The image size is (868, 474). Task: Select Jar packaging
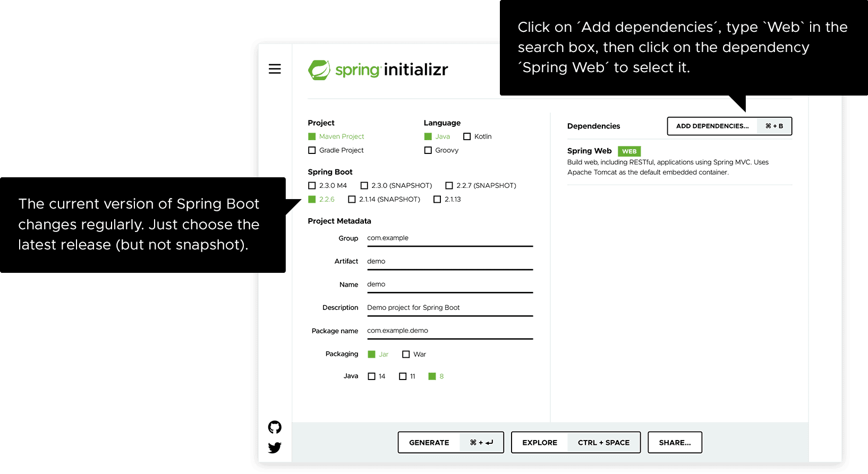click(378, 354)
